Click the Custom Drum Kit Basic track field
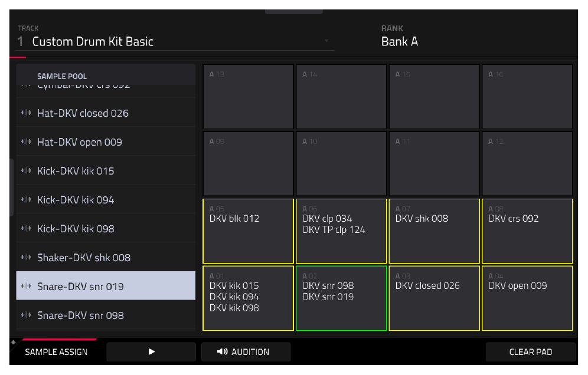The width and height of the screenshot is (588, 375). pos(175,41)
